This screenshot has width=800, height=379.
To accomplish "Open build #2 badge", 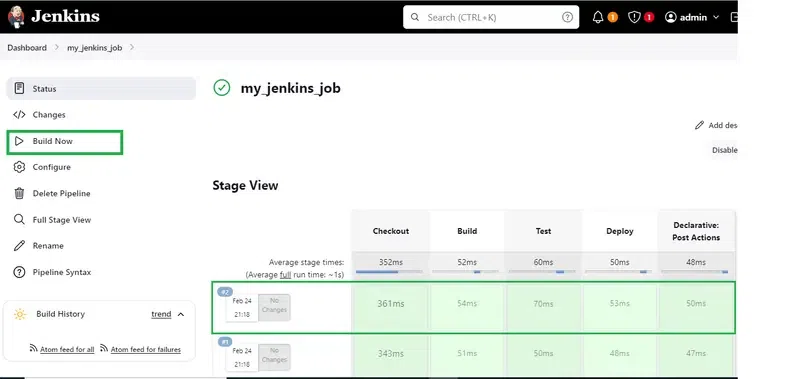I will coord(225,292).
